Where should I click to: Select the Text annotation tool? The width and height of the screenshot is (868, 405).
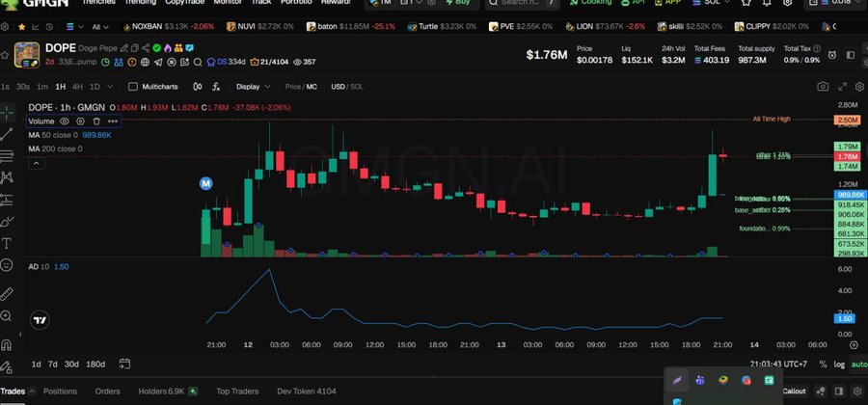point(7,243)
